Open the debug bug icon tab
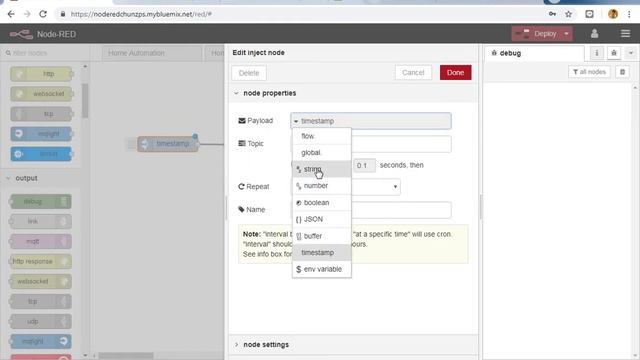 coord(613,53)
